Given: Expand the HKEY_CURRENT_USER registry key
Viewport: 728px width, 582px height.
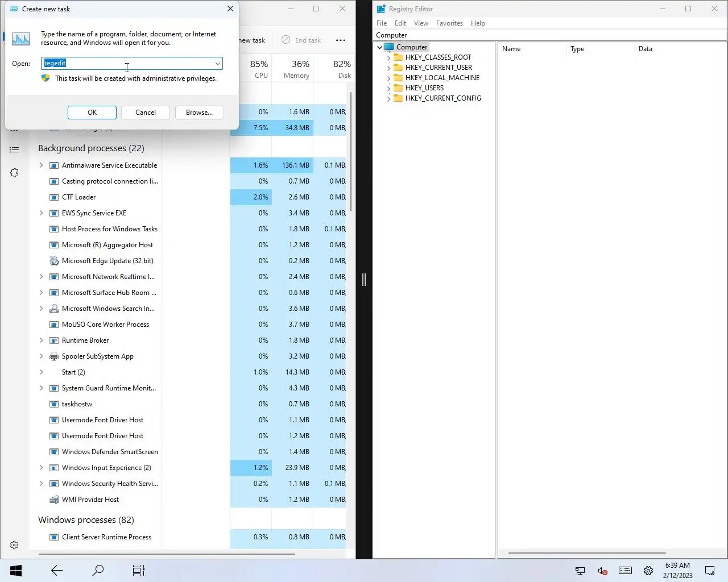Looking at the screenshot, I should click(388, 68).
